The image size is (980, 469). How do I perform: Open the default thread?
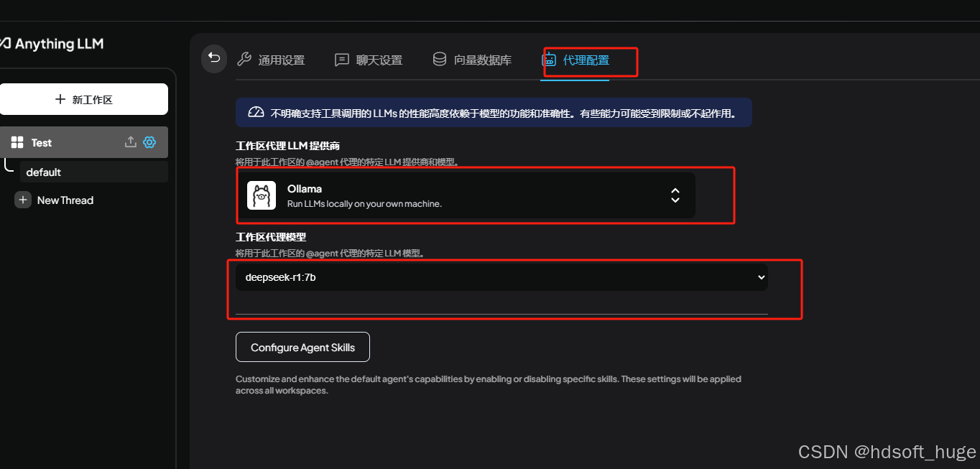[x=94, y=172]
